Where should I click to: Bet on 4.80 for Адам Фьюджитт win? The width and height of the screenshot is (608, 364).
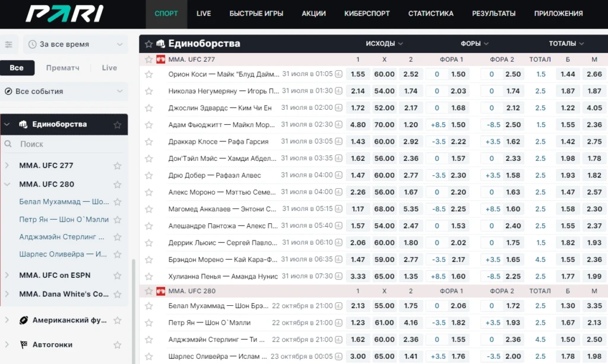click(358, 125)
